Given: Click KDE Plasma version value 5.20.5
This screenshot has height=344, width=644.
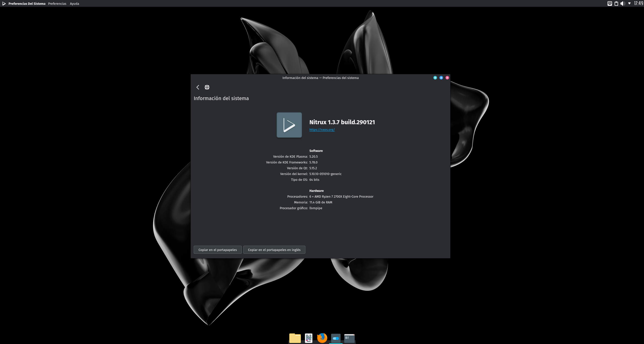Looking at the screenshot, I should 313,156.
